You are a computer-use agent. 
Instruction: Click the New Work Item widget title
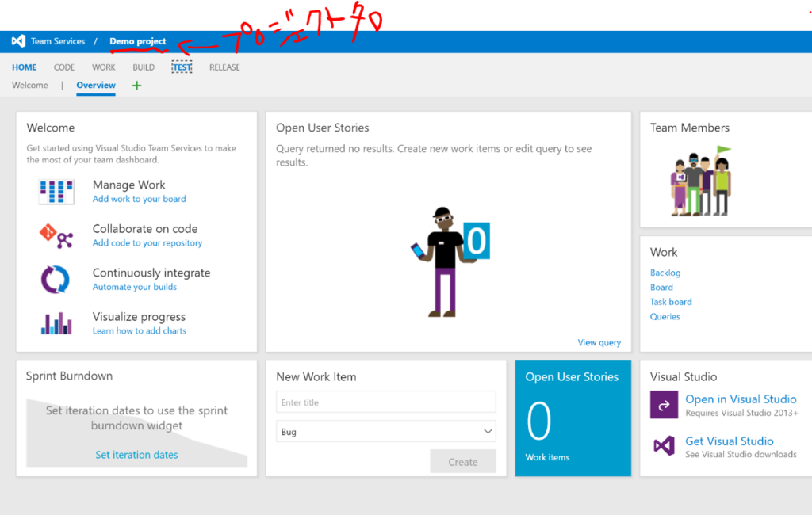click(x=316, y=377)
